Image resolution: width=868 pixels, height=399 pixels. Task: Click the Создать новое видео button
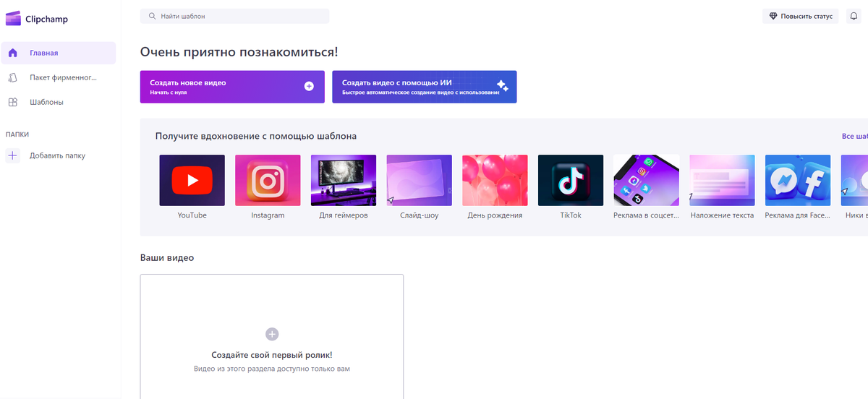point(232,87)
